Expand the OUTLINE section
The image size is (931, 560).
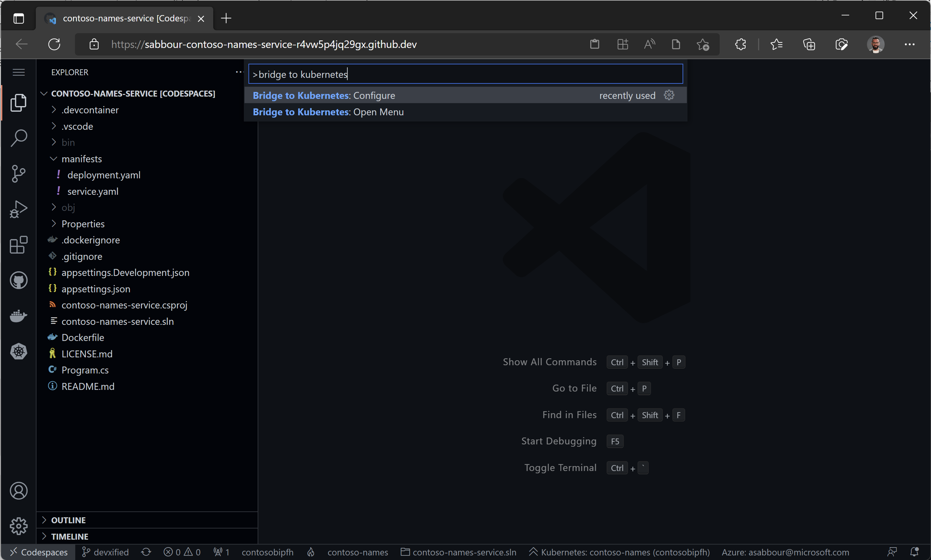coord(68,520)
